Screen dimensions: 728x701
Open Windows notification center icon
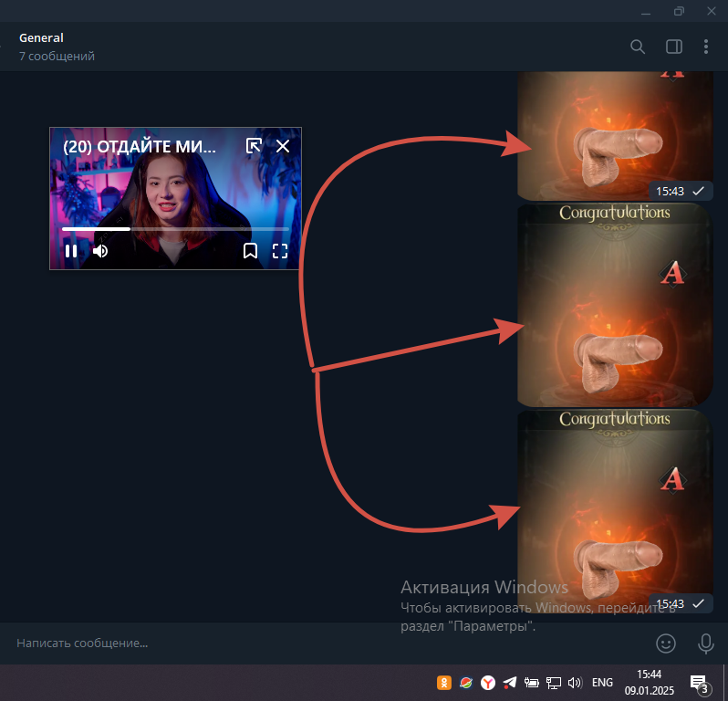pyautogui.click(x=700, y=684)
